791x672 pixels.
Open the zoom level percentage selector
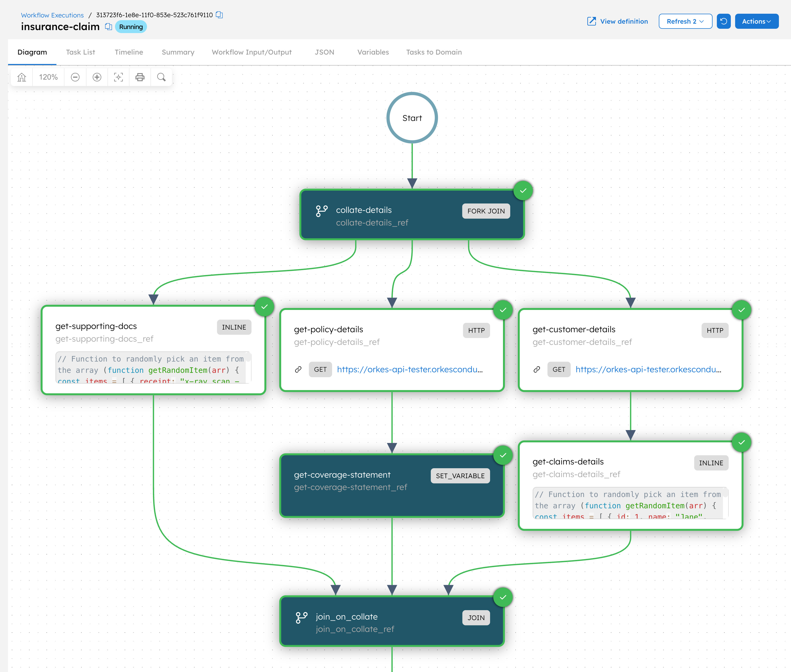(x=48, y=77)
